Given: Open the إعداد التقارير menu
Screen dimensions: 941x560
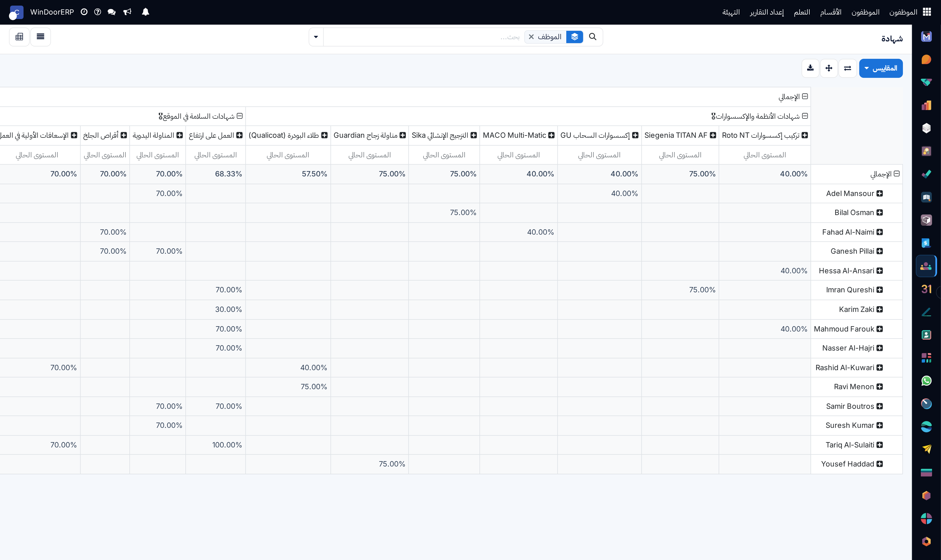Looking at the screenshot, I should pos(767,12).
